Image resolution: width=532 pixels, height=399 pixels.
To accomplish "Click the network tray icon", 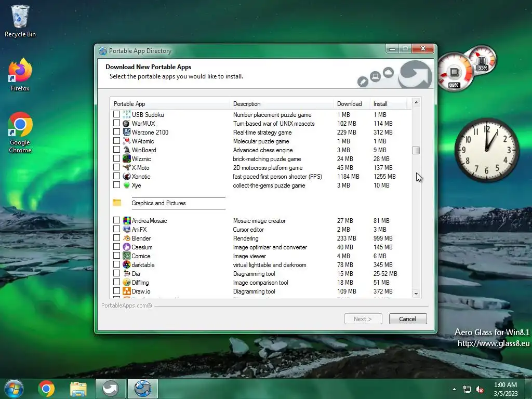I will (x=467, y=389).
